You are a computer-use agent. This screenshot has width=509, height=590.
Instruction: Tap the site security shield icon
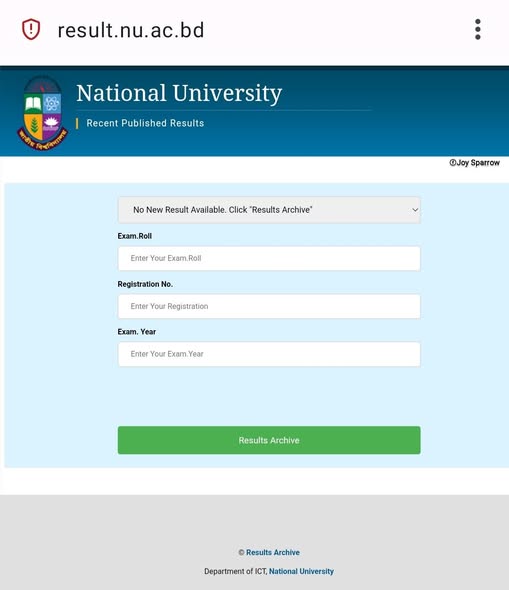[x=31, y=29]
